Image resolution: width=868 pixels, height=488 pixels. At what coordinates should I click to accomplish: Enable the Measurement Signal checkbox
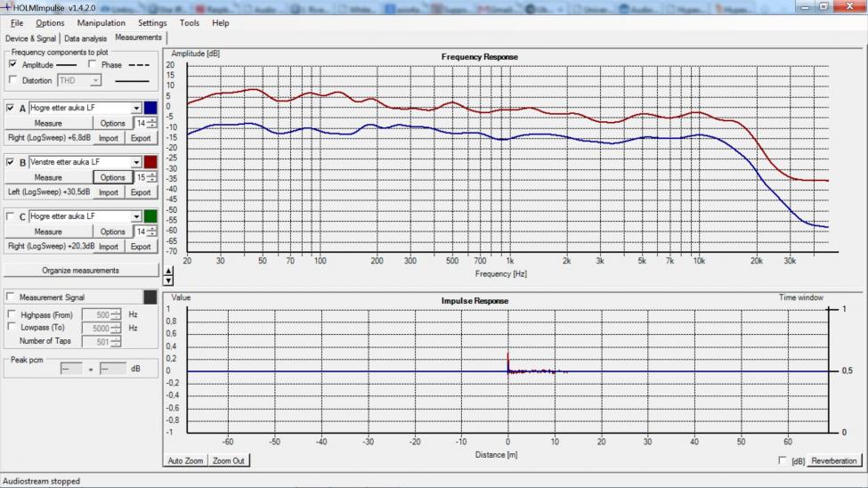pyautogui.click(x=11, y=297)
